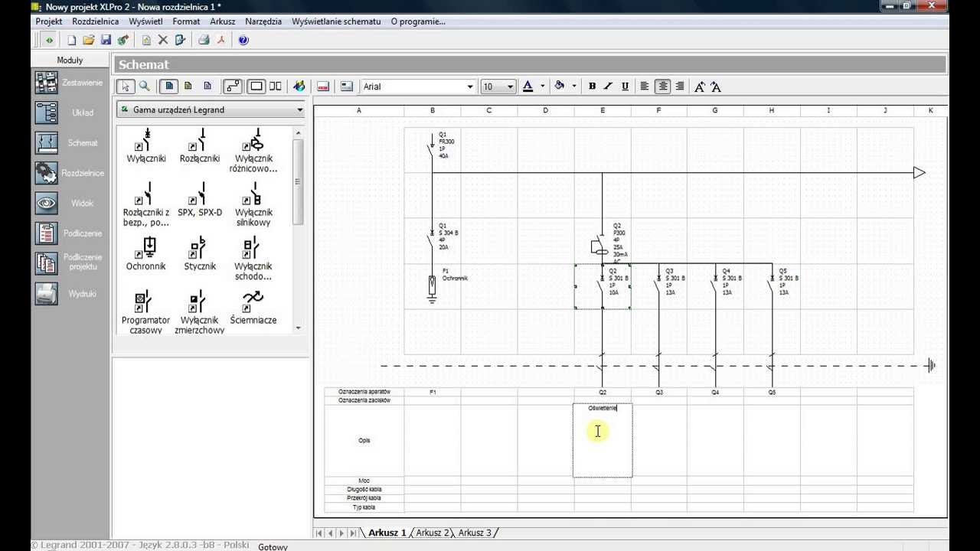Click the open folder icon
The height and width of the screenshot is (551, 980).
click(x=89, y=40)
